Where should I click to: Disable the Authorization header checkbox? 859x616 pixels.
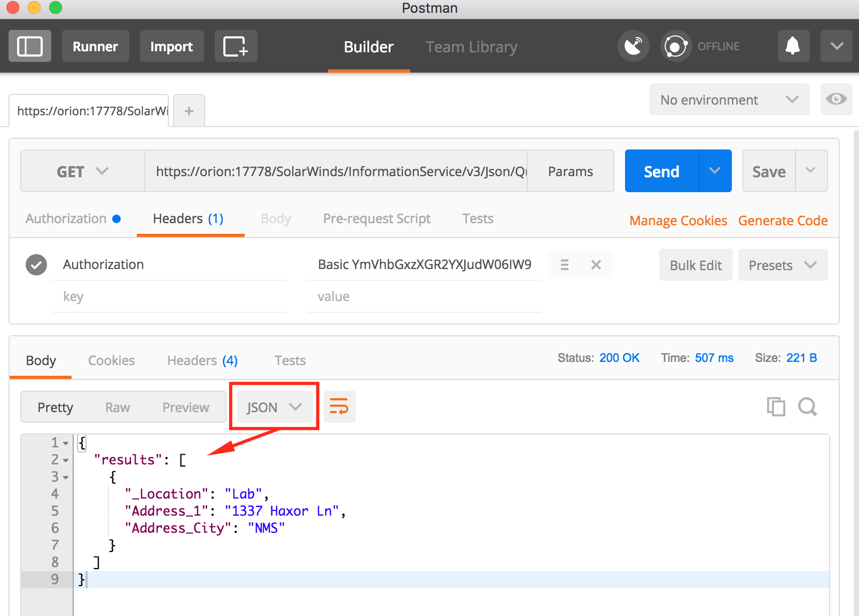click(x=36, y=264)
